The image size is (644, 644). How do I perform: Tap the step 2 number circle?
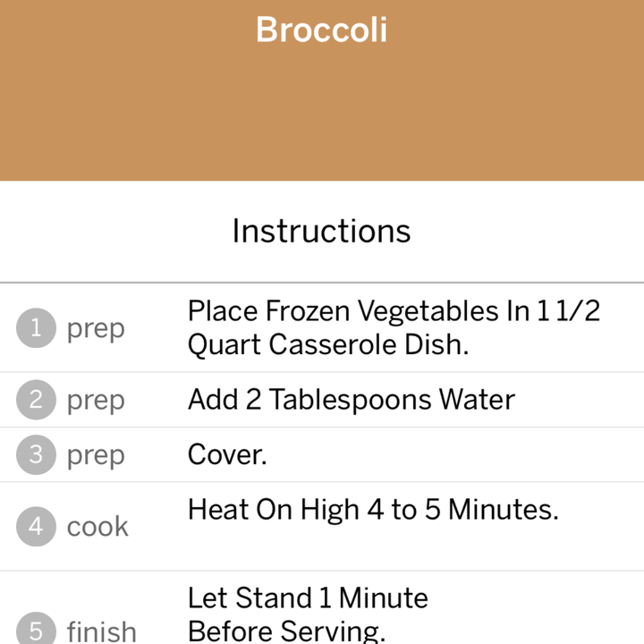coord(36,399)
